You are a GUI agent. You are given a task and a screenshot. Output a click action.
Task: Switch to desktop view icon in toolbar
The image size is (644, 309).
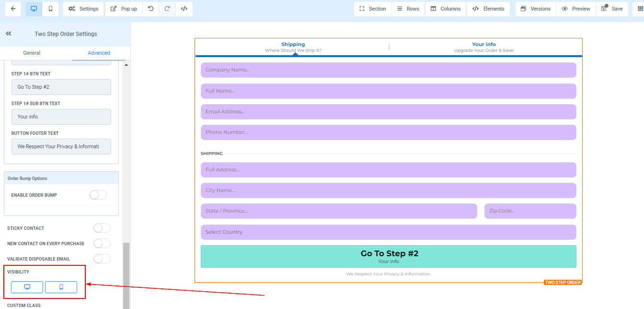pos(34,9)
